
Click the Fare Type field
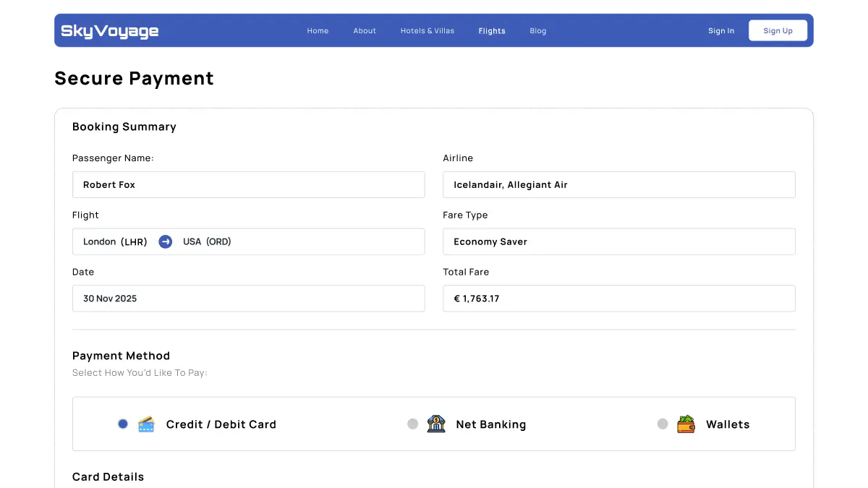coord(618,241)
